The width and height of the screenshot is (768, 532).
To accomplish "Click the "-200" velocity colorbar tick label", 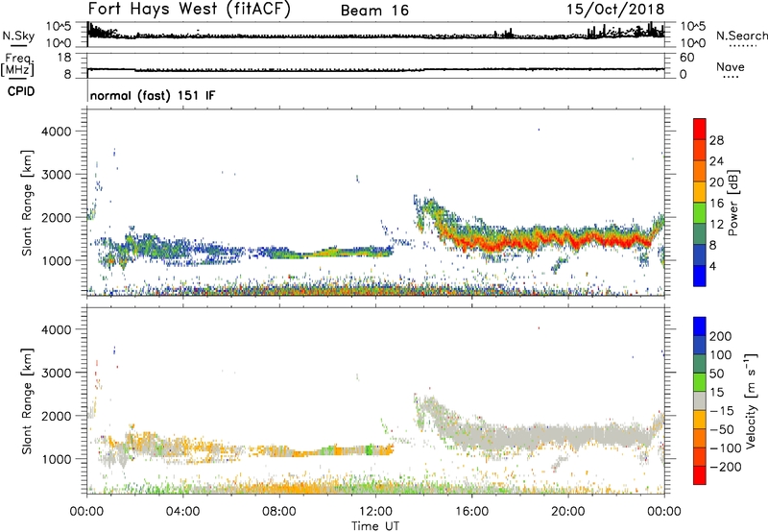I will point(725,467).
